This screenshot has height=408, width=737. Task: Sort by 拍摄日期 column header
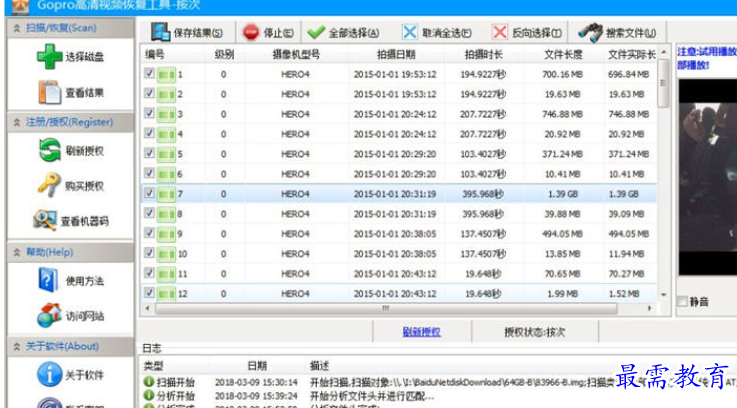396,54
